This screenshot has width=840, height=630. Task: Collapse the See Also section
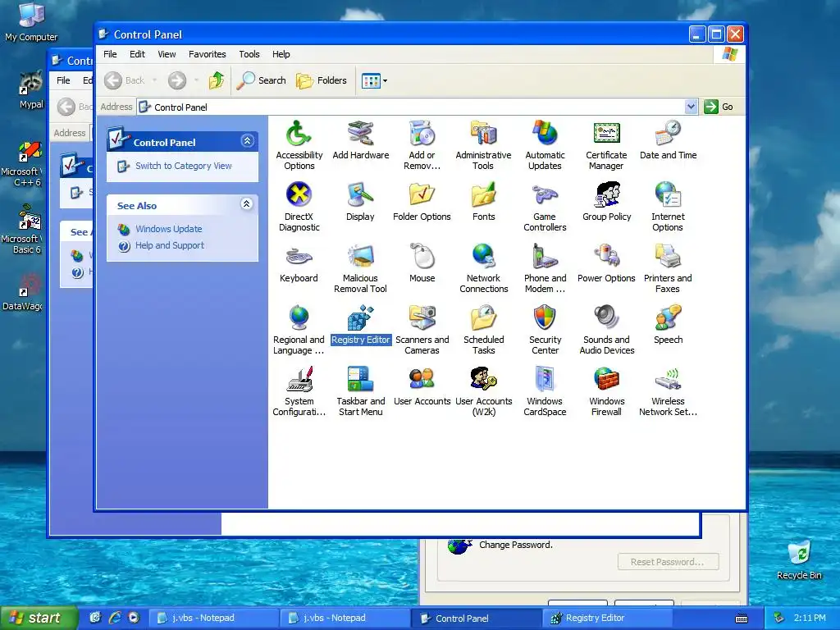point(246,203)
